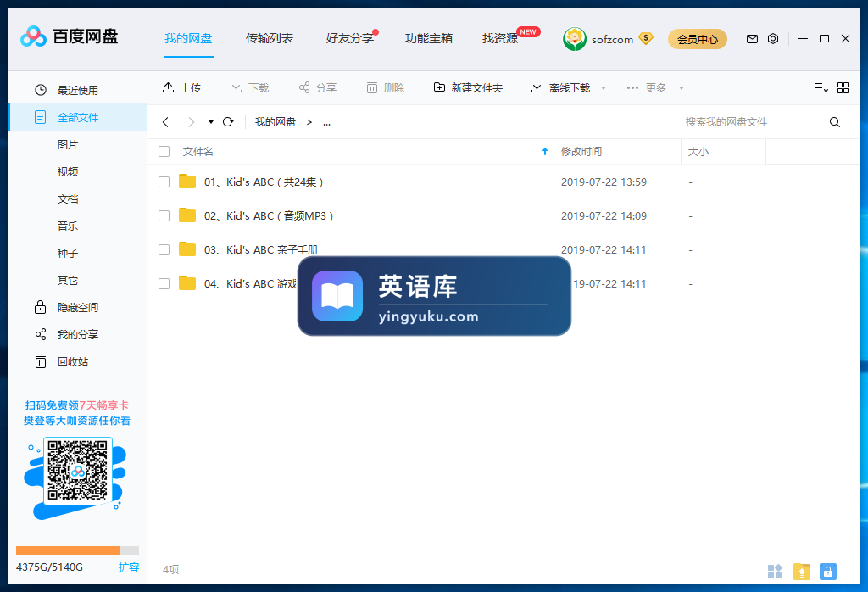The width and height of the screenshot is (868, 592).
Task: Filter by 种子 category
Action: click(68, 253)
